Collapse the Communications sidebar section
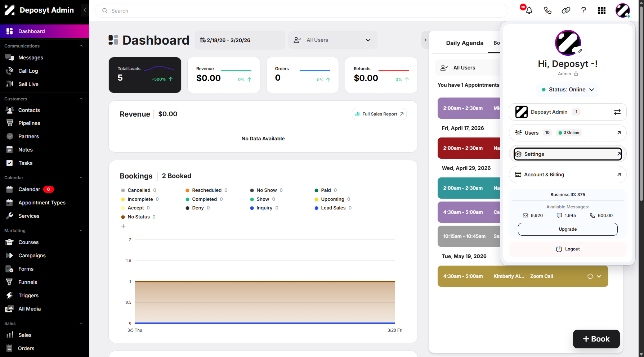Viewport: 644px width, 357px height. coord(81,46)
